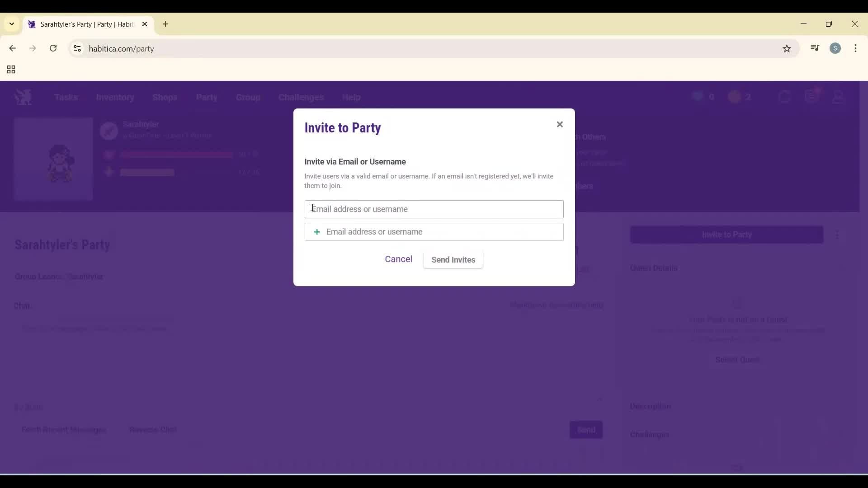Collapse the chat section with its chevron
This screenshot has height=488, width=868.
point(600,399)
